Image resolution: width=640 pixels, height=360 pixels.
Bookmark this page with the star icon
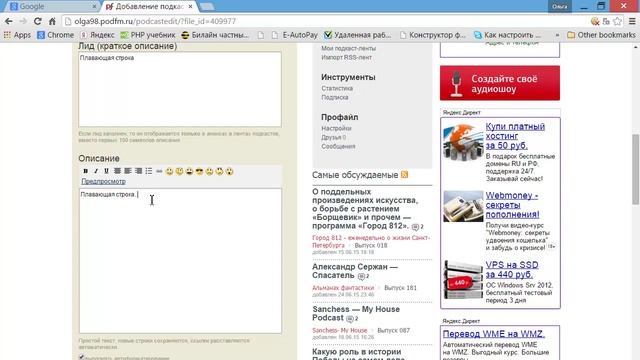point(618,21)
